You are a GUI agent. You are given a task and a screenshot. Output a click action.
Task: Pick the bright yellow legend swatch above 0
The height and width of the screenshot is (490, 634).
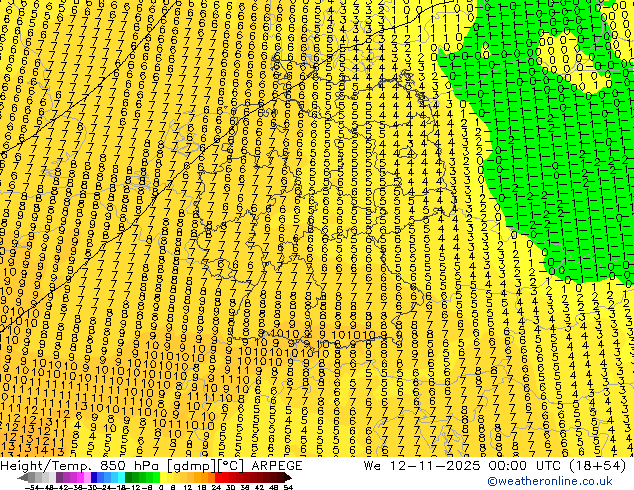[163, 477]
